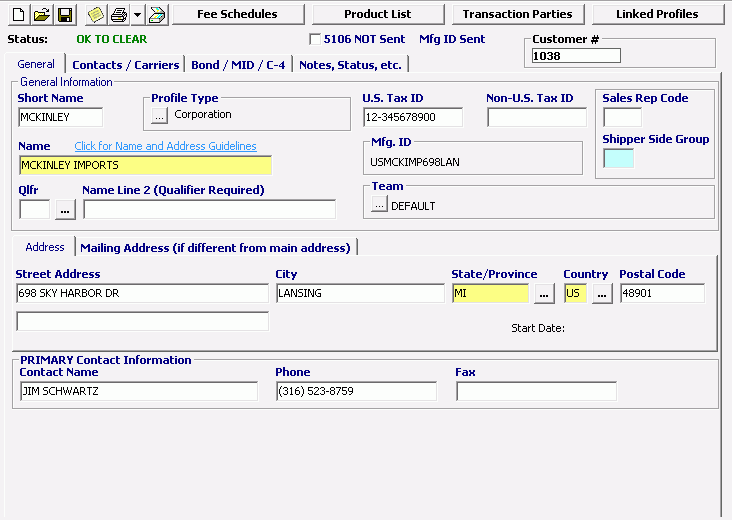Open Qlfr qualifier lookup button
This screenshot has height=520, width=732.
click(x=65, y=210)
